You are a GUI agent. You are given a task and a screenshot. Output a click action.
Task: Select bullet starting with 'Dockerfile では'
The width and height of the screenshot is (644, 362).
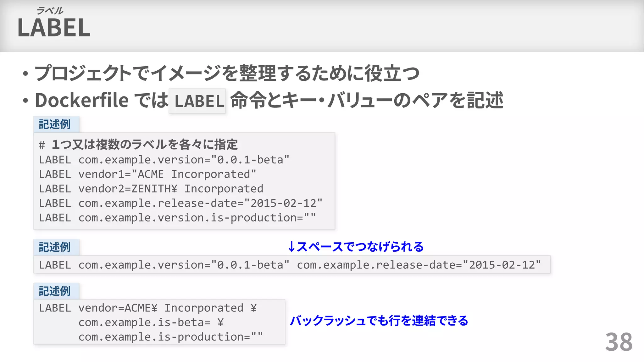click(269, 101)
